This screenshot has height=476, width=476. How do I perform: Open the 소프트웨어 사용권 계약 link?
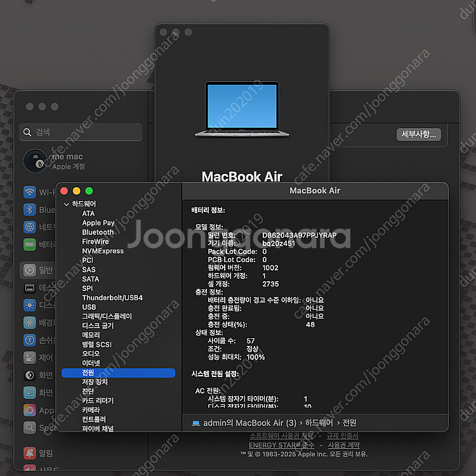pos(281,436)
